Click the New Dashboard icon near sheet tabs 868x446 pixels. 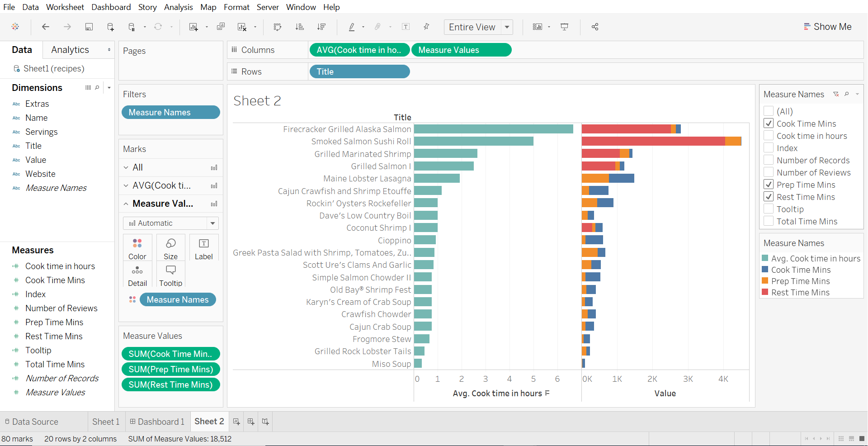(250, 421)
